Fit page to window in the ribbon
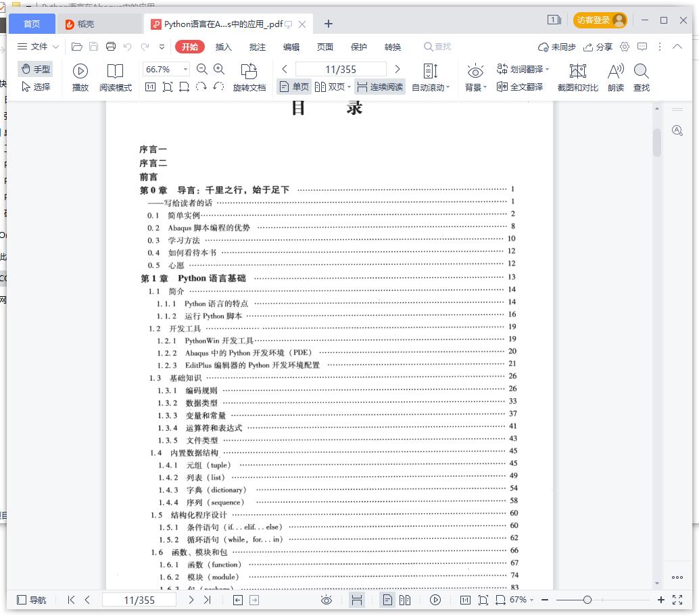 167,87
